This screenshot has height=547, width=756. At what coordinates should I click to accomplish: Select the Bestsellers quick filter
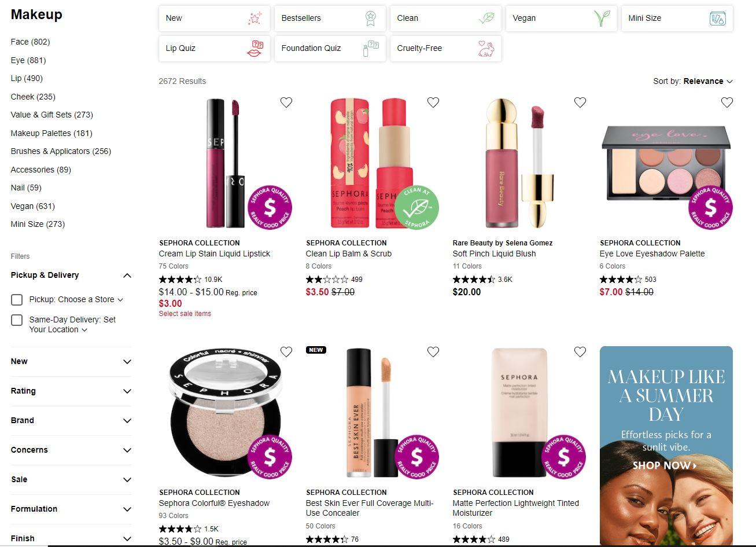click(x=330, y=19)
